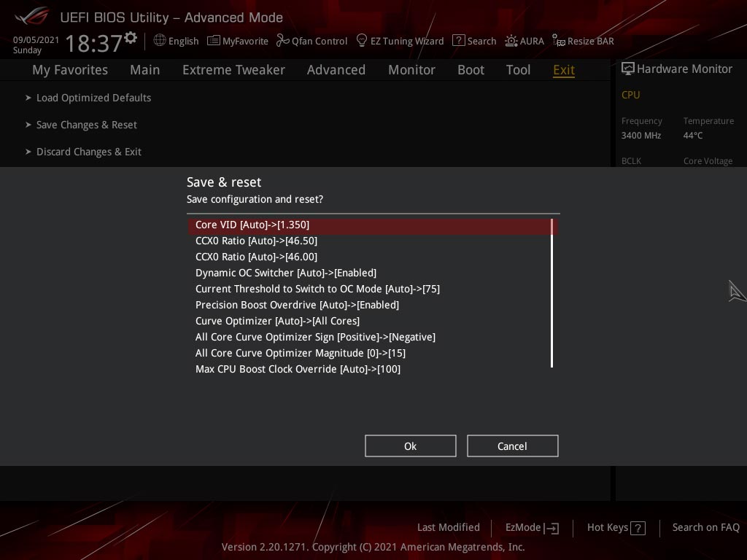The width and height of the screenshot is (747, 560).
Task: Expand the Save Changes & Reset arrow
Action: tap(28, 125)
